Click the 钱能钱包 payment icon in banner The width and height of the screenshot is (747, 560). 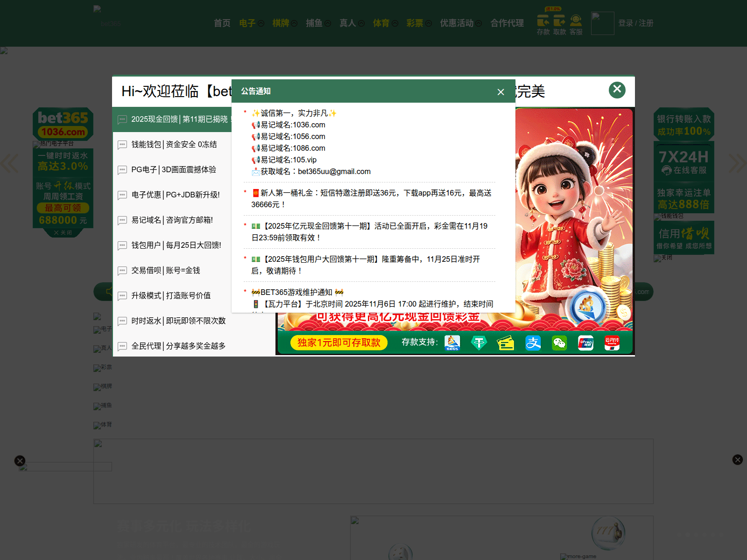point(452,343)
